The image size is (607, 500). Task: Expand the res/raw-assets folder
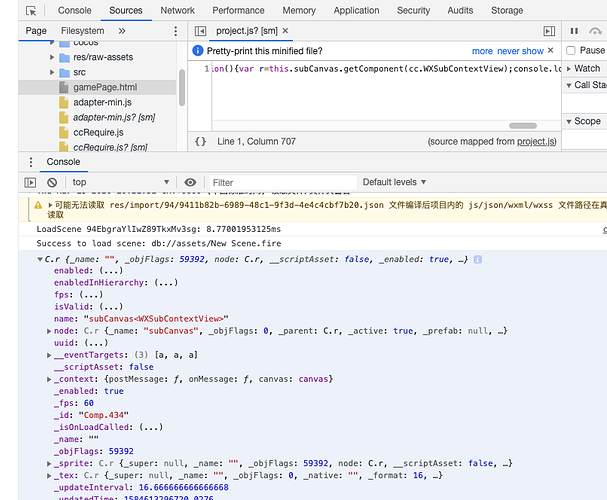pyautogui.click(x=52, y=57)
